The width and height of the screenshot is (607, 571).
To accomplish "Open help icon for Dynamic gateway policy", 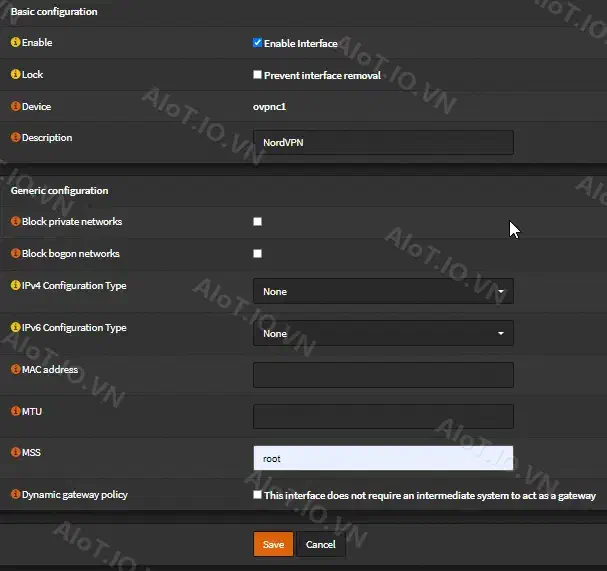I will 15,494.
